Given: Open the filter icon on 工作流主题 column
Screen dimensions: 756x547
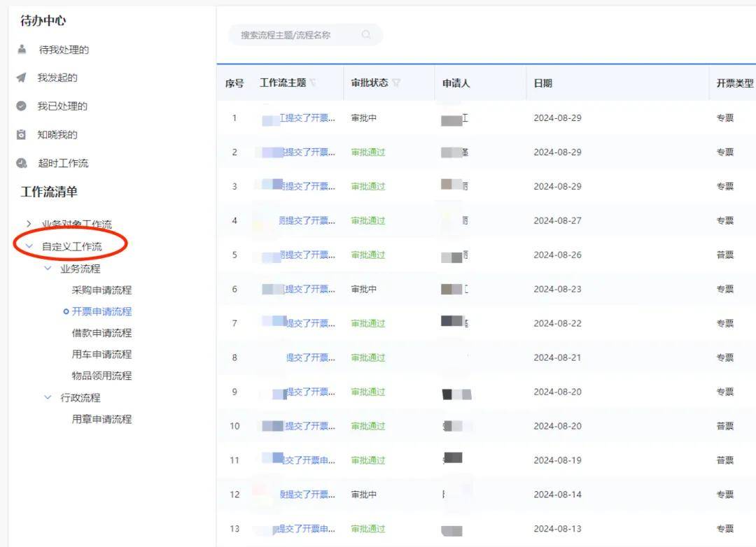Looking at the screenshot, I should point(313,83).
